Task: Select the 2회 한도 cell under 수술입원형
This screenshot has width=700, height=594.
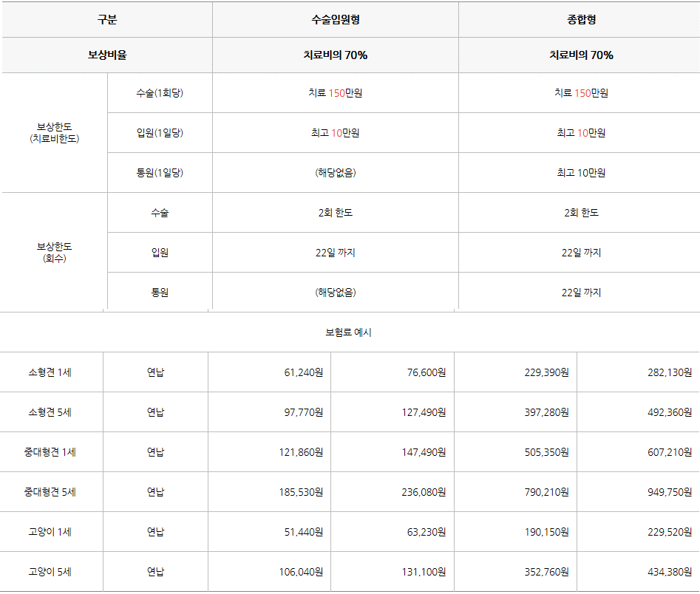Action: 336,213
